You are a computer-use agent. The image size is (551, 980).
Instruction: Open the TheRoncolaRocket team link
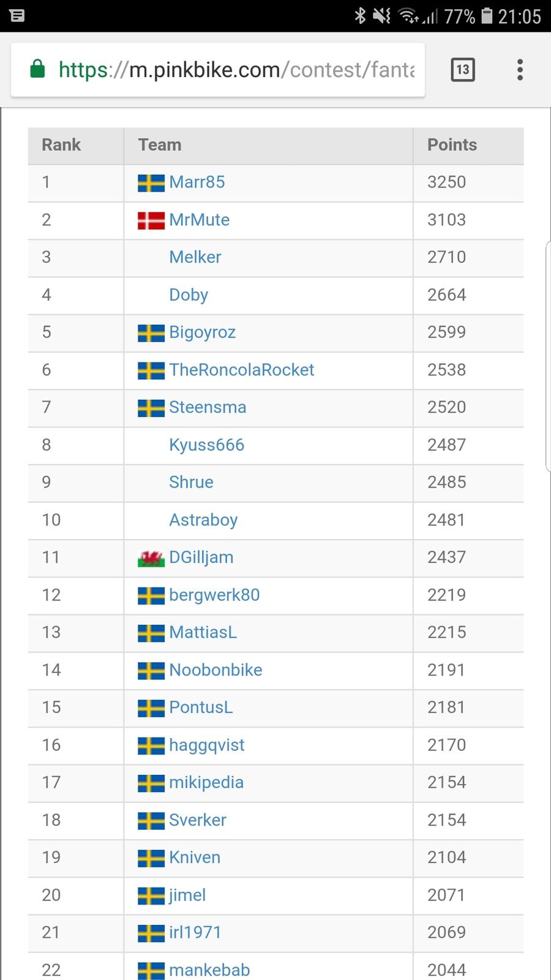(242, 370)
